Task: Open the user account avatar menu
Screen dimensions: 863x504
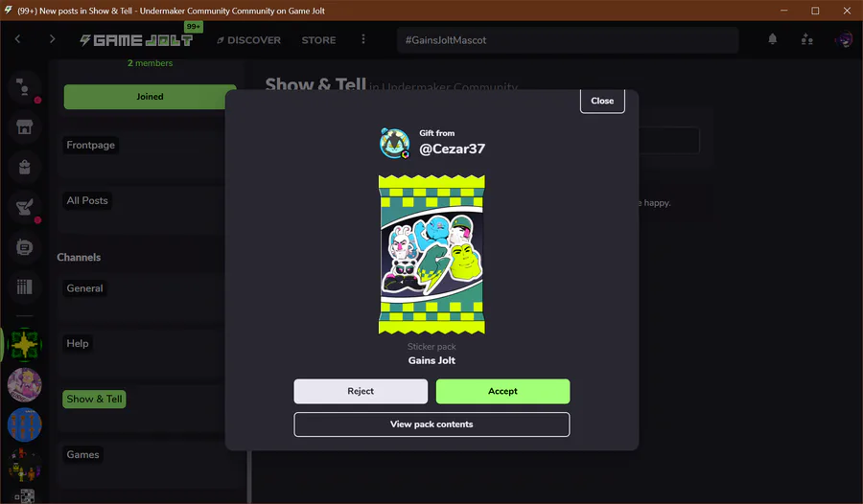Action: pyautogui.click(x=843, y=39)
